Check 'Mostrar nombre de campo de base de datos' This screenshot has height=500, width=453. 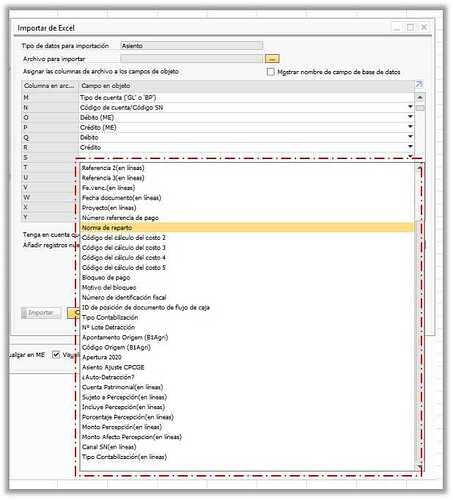271,72
